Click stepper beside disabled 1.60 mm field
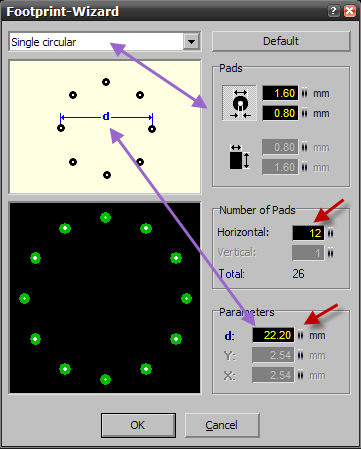The image size is (361, 449). (304, 167)
